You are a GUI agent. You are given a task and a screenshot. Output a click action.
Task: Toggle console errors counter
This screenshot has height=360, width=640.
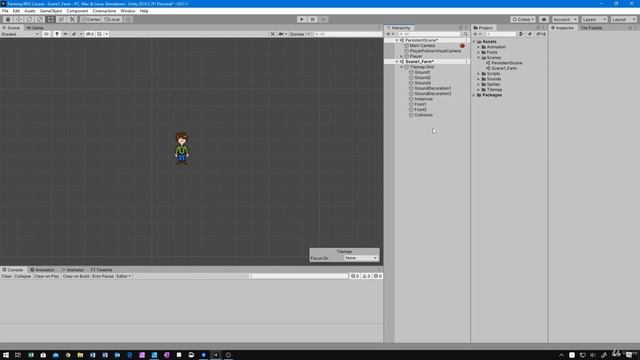pos(378,276)
